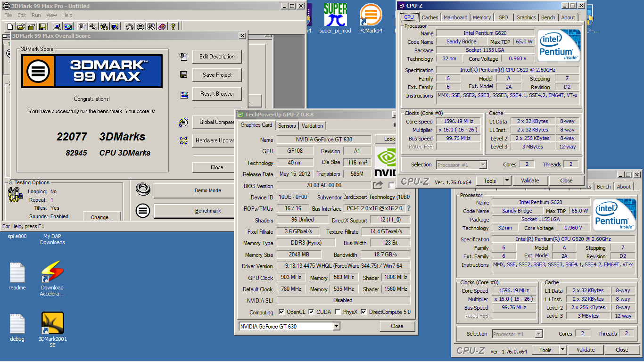Click the icon beside Result Browser
Image resolution: width=644 pixels, height=362 pixels.
pos(184,94)
